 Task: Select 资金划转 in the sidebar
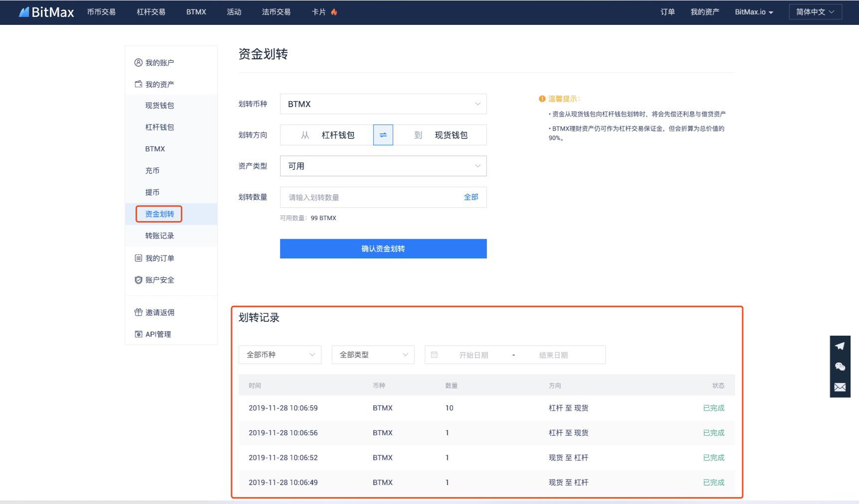pos(159,214)
